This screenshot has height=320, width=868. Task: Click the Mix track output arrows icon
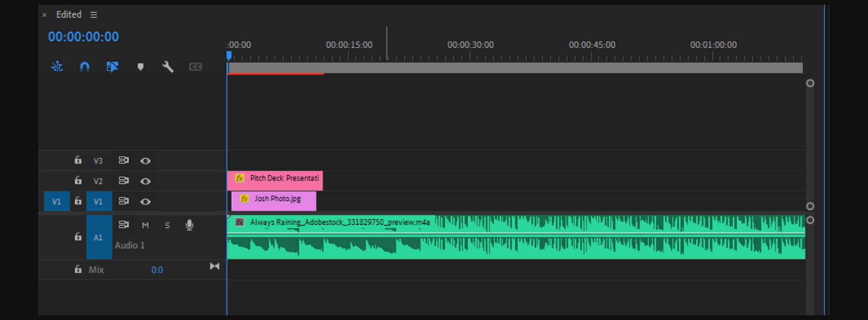pyautogui.click(x=214, y=267)
